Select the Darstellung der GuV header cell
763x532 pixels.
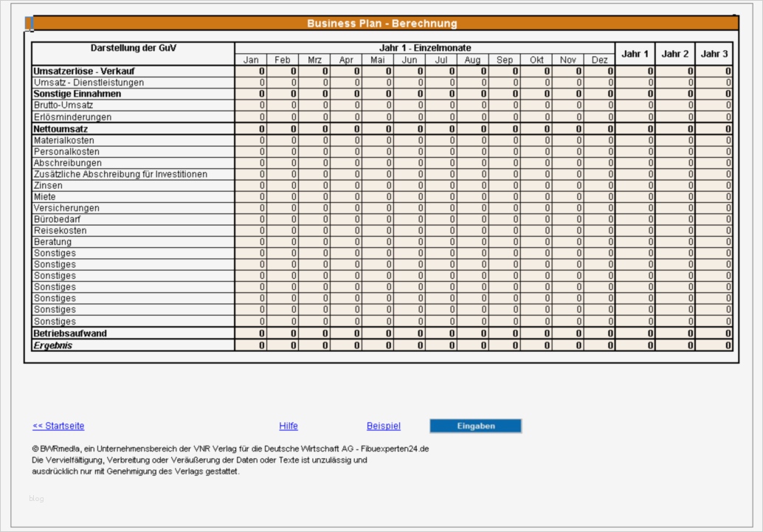134,54
